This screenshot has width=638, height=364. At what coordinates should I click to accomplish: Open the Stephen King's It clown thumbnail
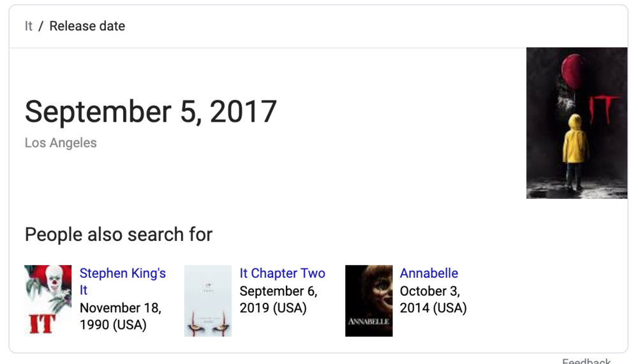coord(48,300)
